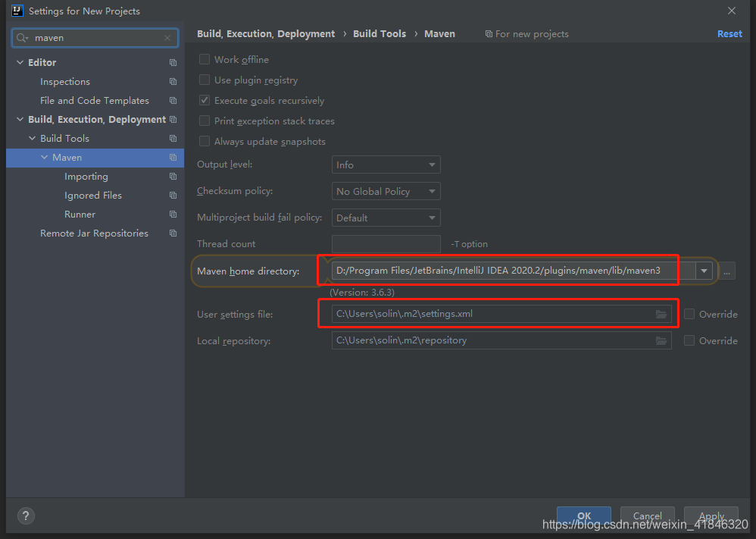756x539 pixels.
Task: Click the project-level icon beside Build, Execution, Deployment
Action: (173, 119)
